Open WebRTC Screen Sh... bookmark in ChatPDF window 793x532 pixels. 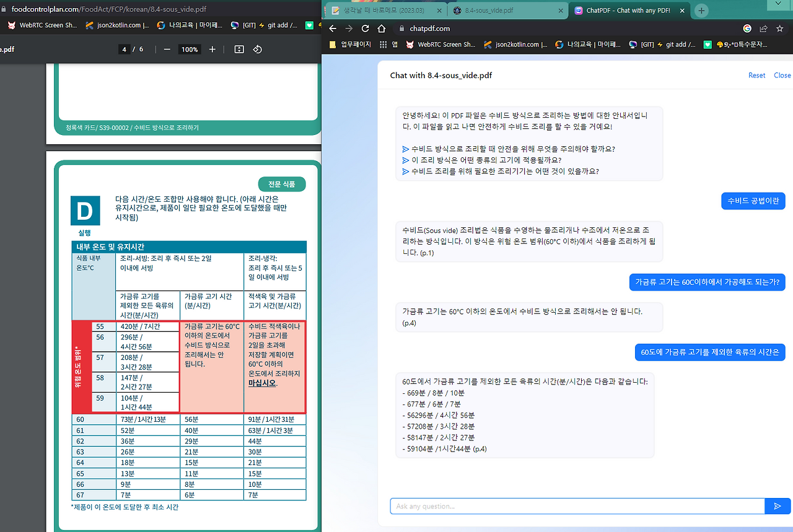click(440, 45)
